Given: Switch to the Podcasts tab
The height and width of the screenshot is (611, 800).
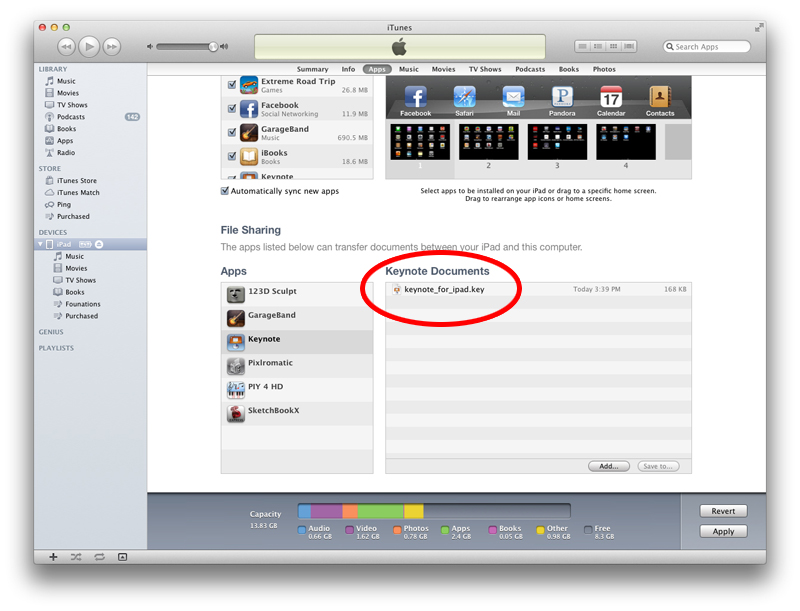Looking at the screenshot, I should click(x=530, y=69).
